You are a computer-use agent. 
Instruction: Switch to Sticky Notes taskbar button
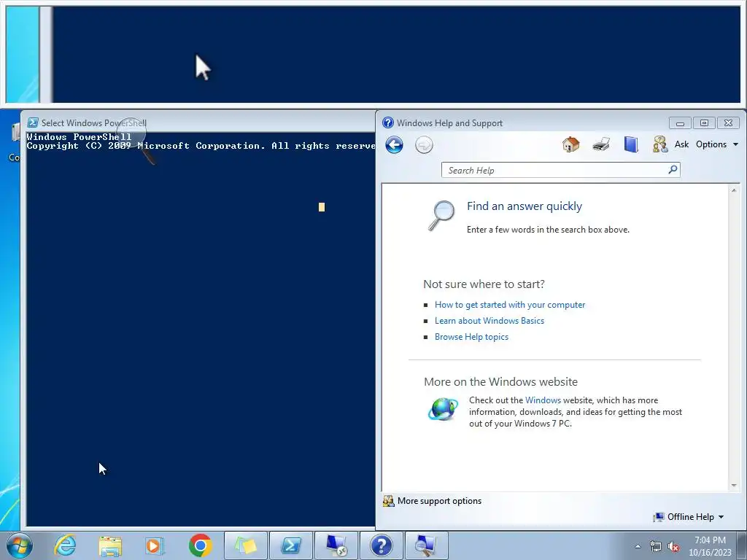[246, 545]
